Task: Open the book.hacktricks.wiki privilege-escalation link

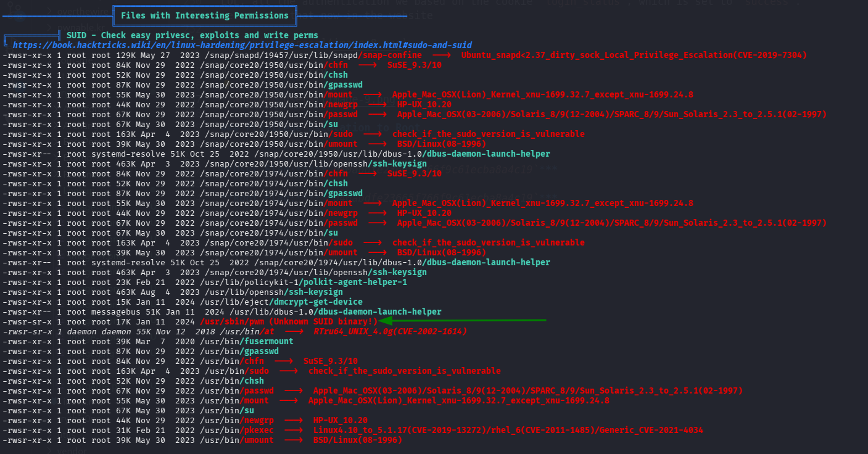Action: (242, 45)
